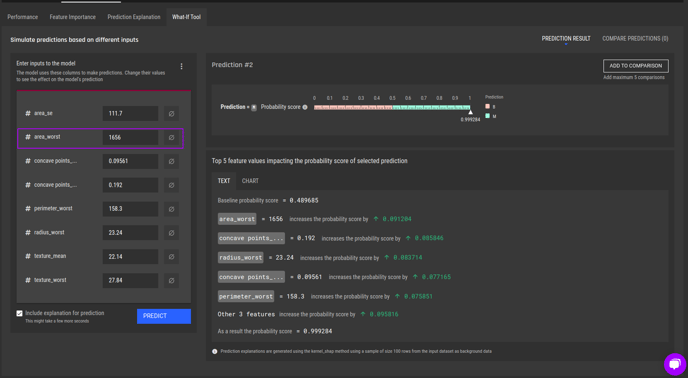Screen dimensions: 688x378
Task: Click the green M segment of probability bar
Action: point(431,107)
